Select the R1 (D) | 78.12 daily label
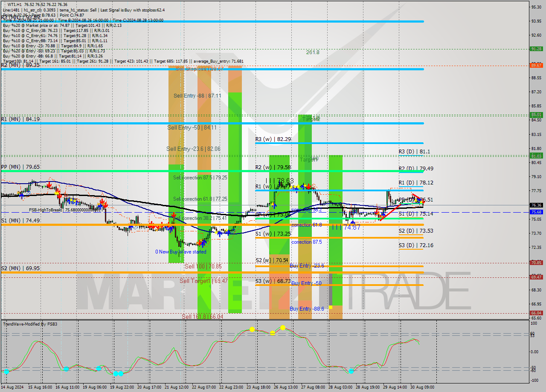The width and height of the screenshot is (546, 392). coord(416,183)
